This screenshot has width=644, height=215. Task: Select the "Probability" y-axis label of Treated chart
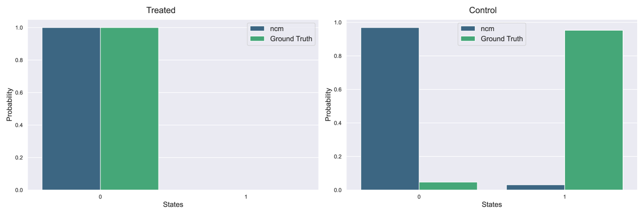(9, 104)
